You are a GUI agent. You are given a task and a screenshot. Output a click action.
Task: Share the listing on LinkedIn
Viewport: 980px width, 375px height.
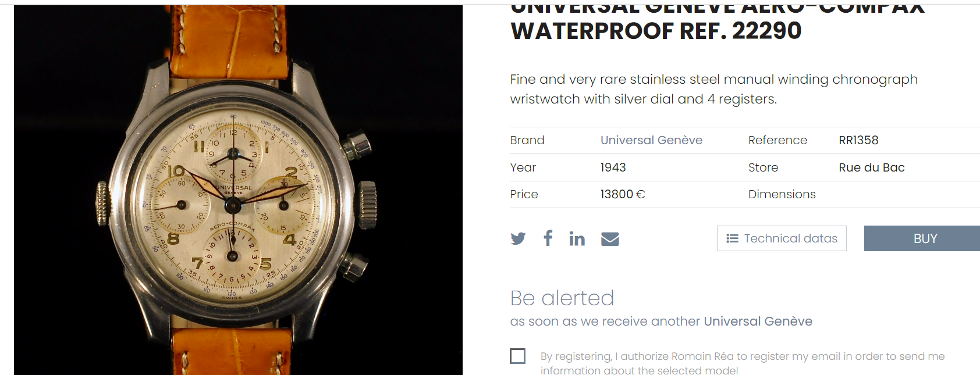click(x=577, y=238)
